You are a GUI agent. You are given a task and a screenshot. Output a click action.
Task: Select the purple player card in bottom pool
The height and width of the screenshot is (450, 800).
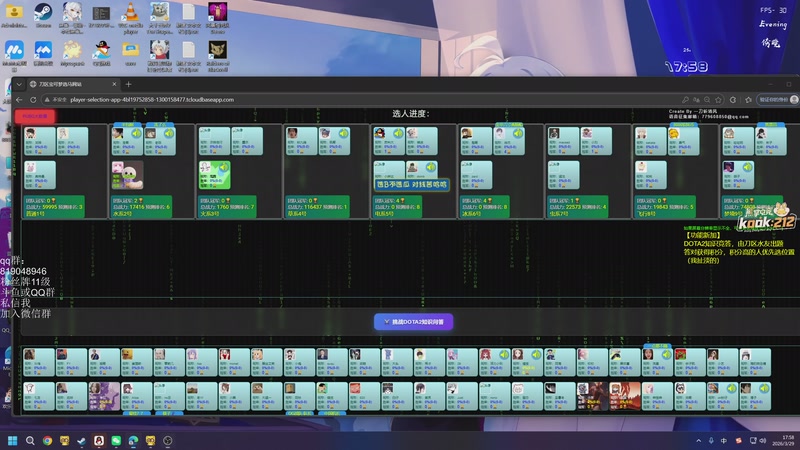pyautogui.click(x=104, y=396)
